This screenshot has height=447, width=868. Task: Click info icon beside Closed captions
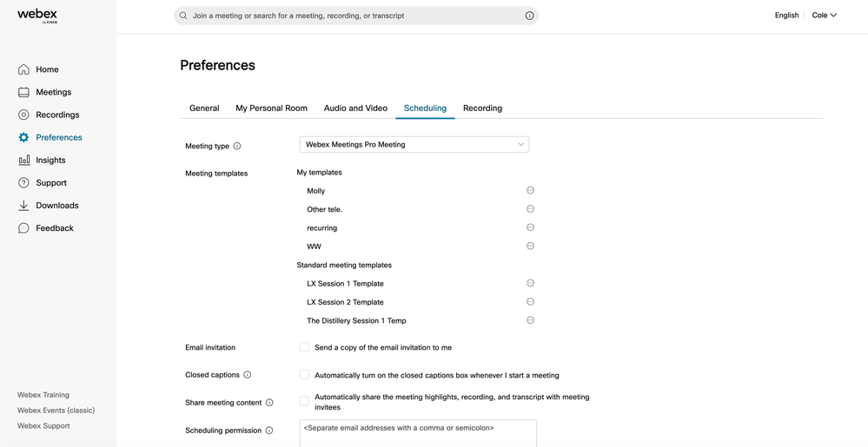pos(248,375)
